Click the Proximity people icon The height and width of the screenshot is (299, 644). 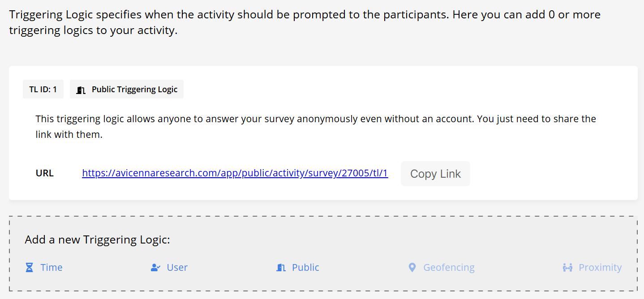(x=567, y=268)
